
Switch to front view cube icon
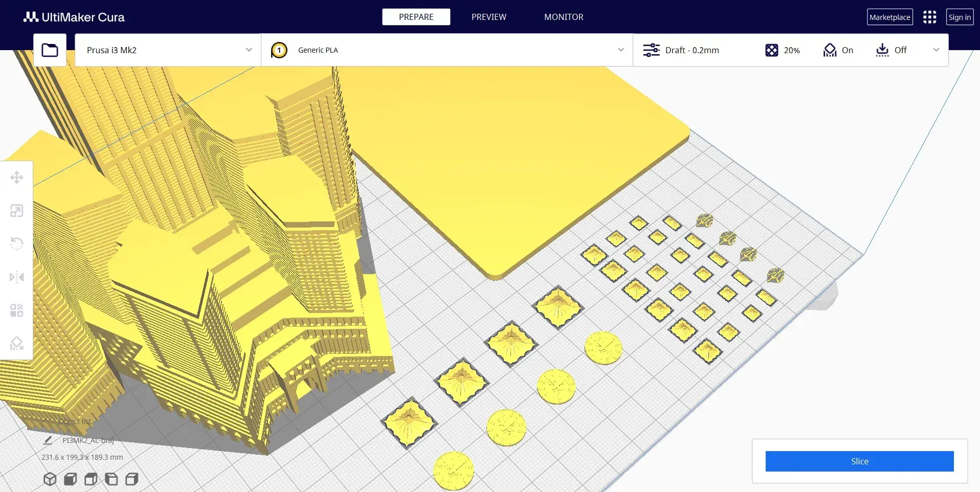[71, 479]
